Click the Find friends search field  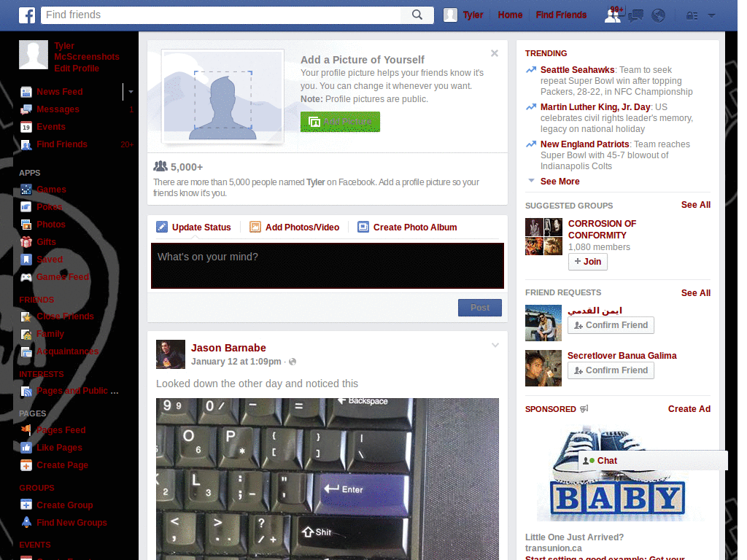coord(222,15)
